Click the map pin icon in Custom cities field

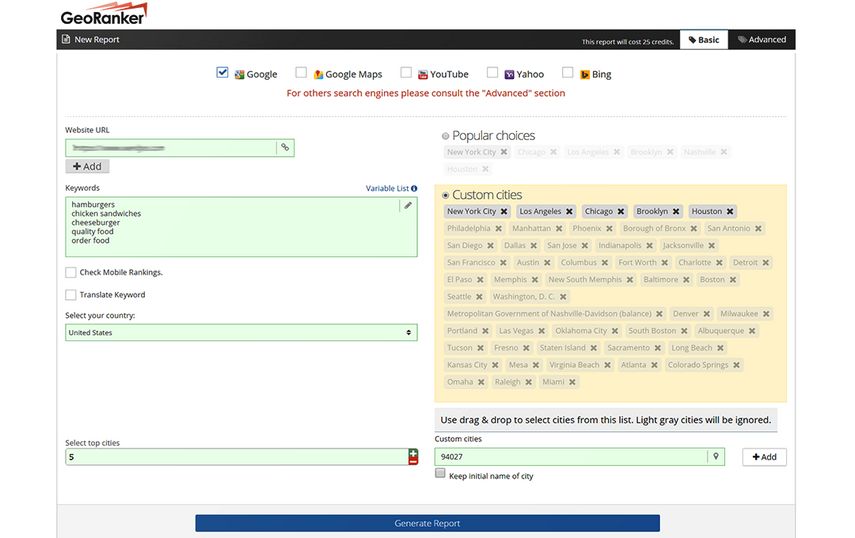coord(716,456)
